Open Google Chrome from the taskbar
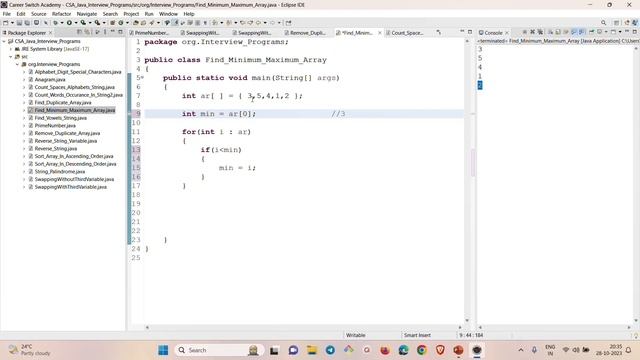640x360 pixels. pyautogui.click(x=422, y=350)
